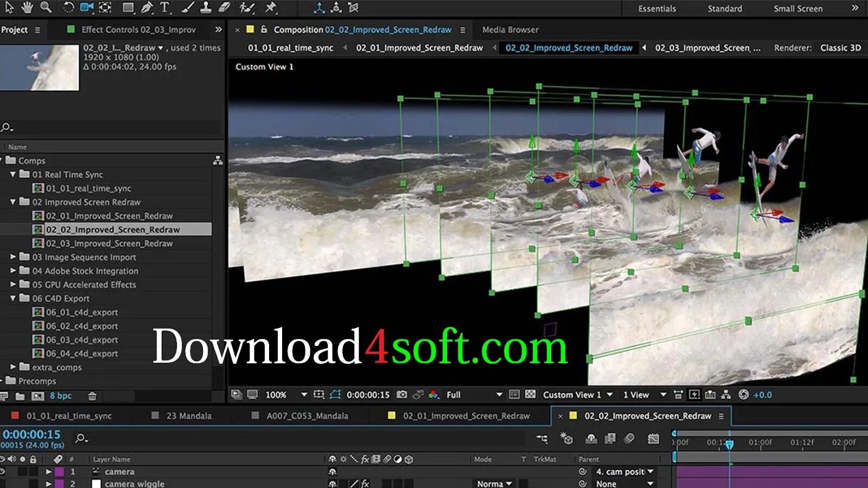Select the Zoom magnifier tool
868x488 pixels.
(46, 8)
